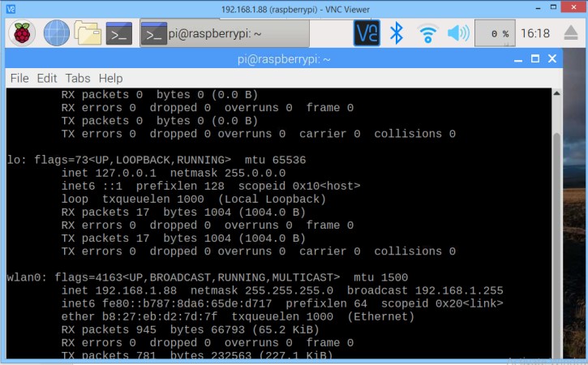Click the 'inet 192.168.1.88' address text
Viewport: 588px width, 365px height.
pos(119,290)
